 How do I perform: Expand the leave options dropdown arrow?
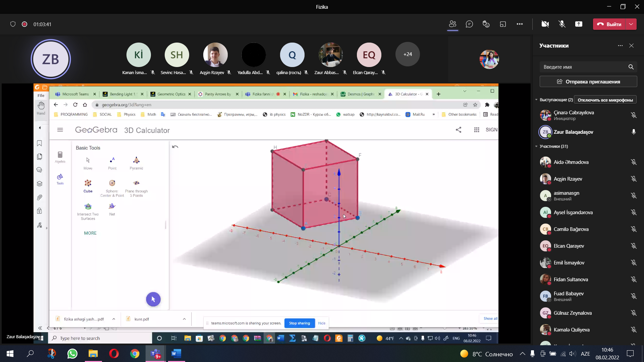pyautogui.click(x=631, y=24)
